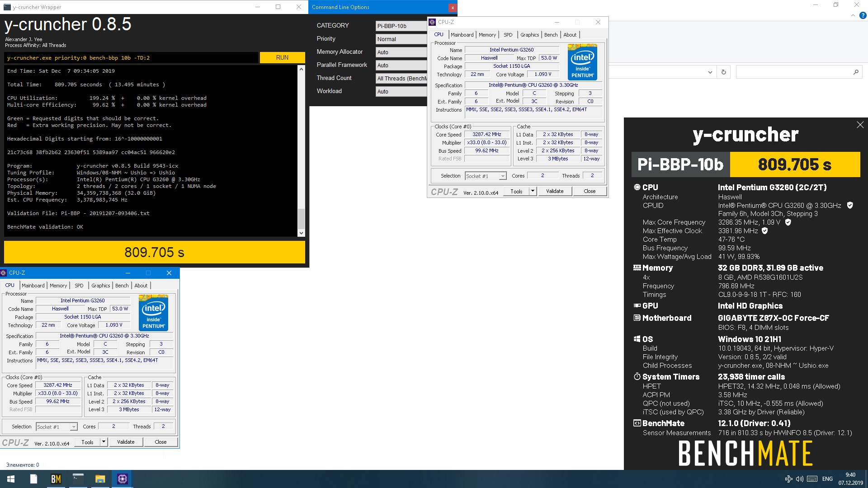The image size is (868, 488).
Task: Click Validate button in lower CPU-Z window
Action: coord(126,442)
